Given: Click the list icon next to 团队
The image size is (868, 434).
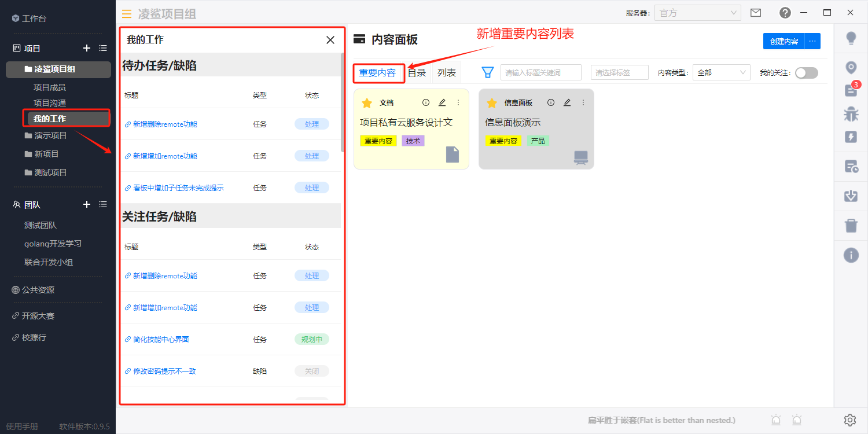Looking at the screenshot, I should click(103, 204).
